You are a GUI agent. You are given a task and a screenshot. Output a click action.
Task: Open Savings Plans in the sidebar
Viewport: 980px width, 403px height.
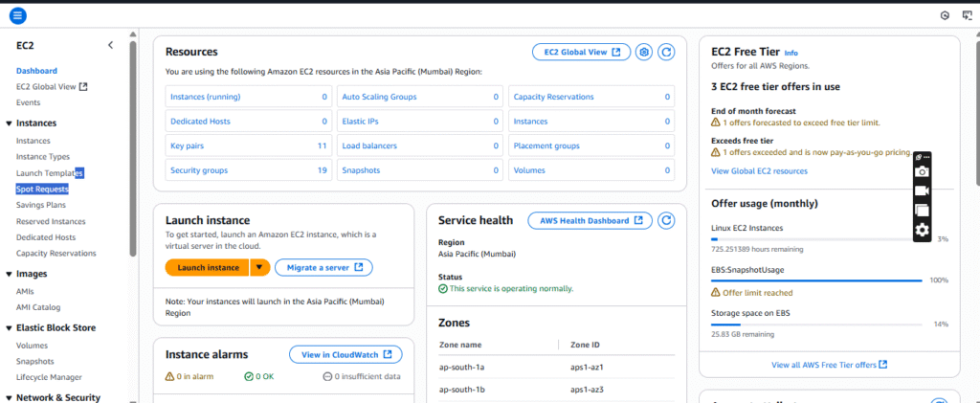pos(41,205)
